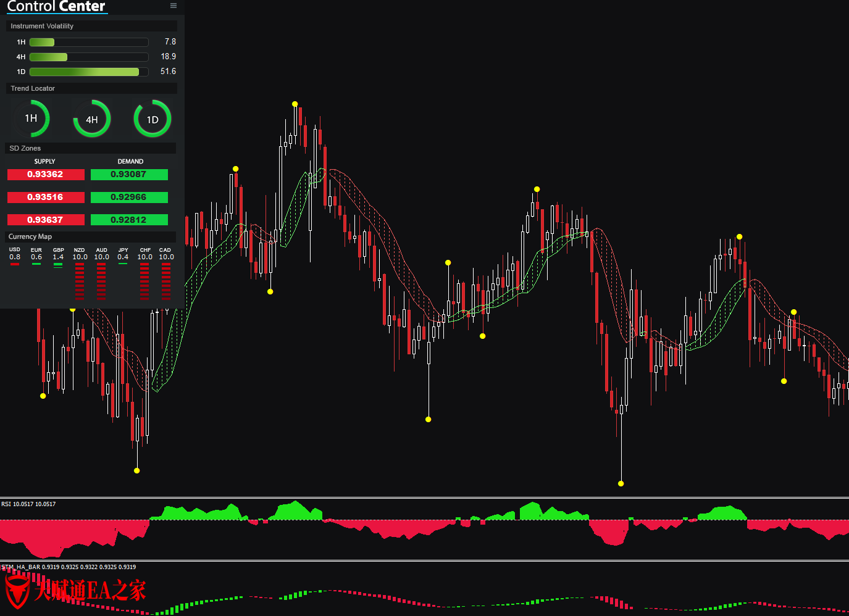Select supply level 0.93637
Image resolution: width=849 pixels, height=616 pixels.
[x=46, y=220]
